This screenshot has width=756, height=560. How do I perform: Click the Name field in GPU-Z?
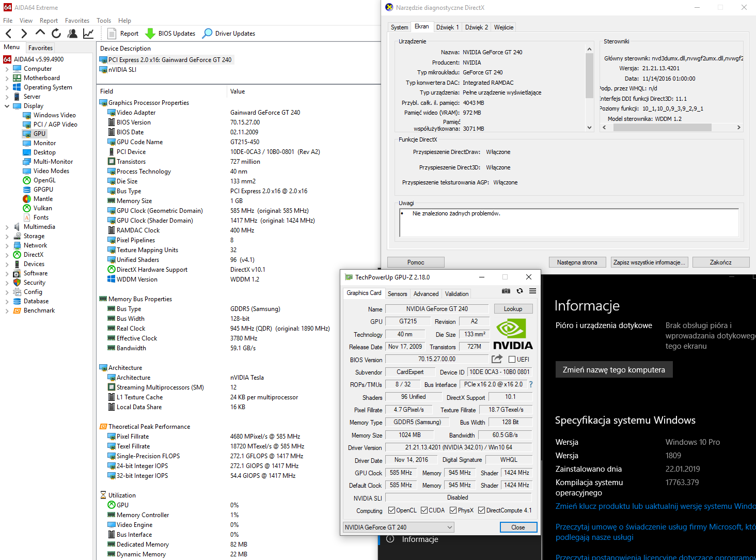tap(437, 309)
